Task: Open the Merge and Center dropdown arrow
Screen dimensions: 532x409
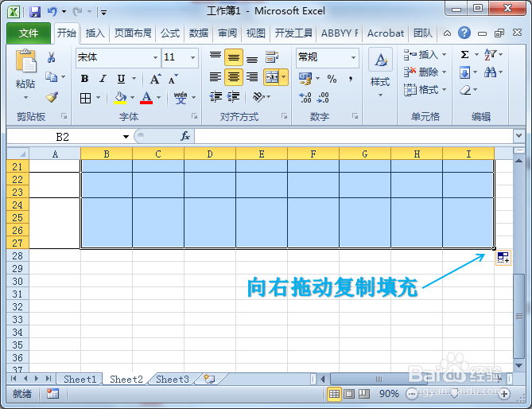Action: (284, 77)
